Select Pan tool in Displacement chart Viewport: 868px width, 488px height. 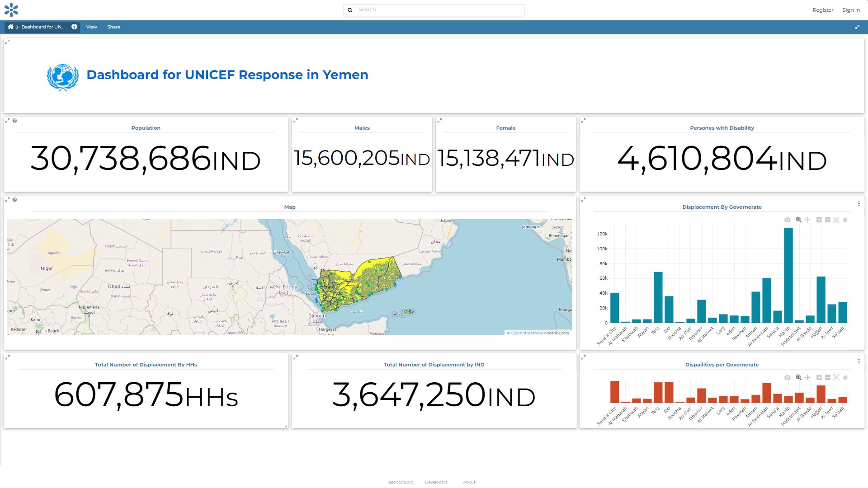[807, 220]
